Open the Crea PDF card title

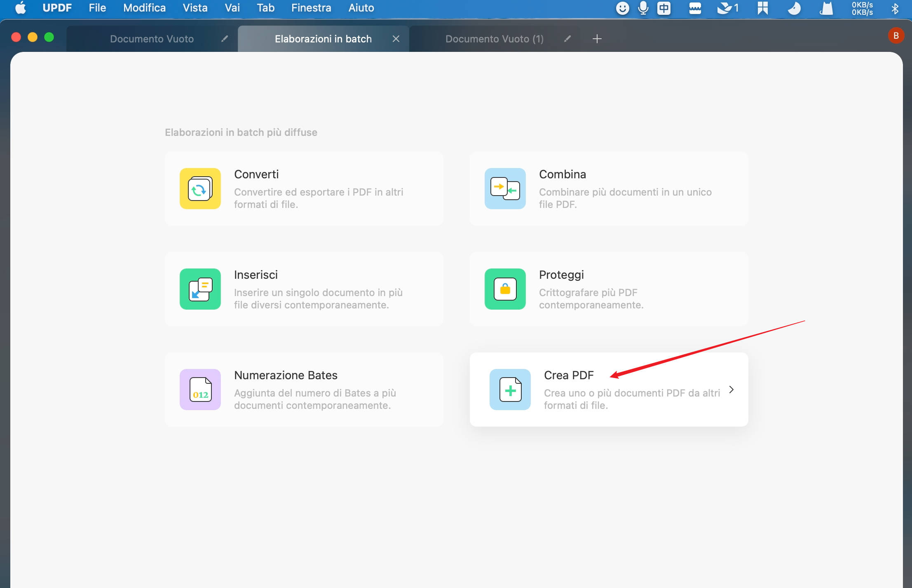pos(569,375)
